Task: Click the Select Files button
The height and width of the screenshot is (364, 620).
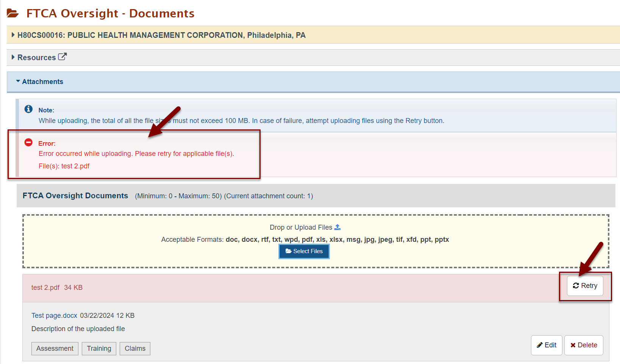Action: click(x=304, y=251)
